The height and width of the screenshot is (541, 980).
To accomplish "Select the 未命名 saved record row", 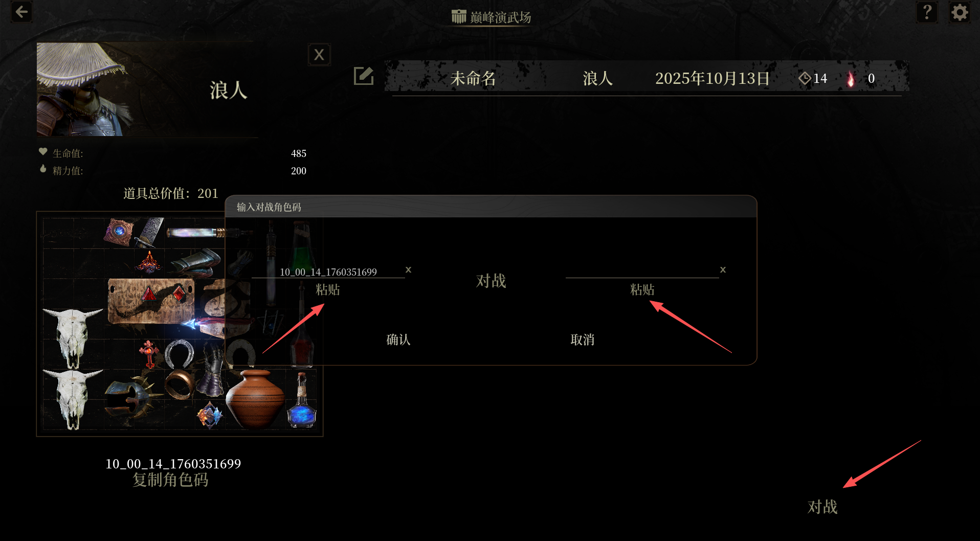I will pyautogui.click(x=647, y=78).
